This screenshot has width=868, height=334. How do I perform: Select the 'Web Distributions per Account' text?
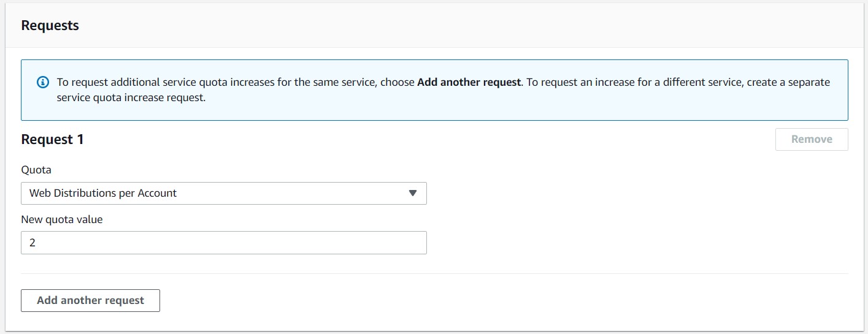coord(103,193)
